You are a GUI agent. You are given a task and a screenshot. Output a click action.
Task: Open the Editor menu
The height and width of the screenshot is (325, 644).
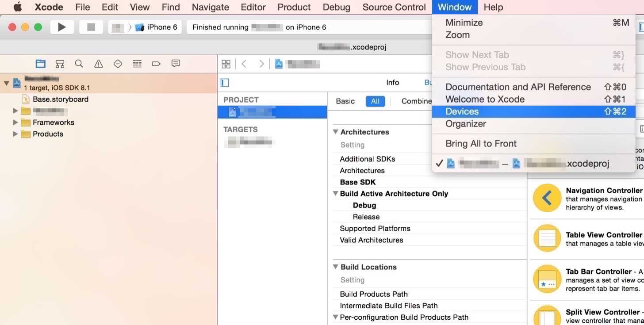tap(253, 7)
